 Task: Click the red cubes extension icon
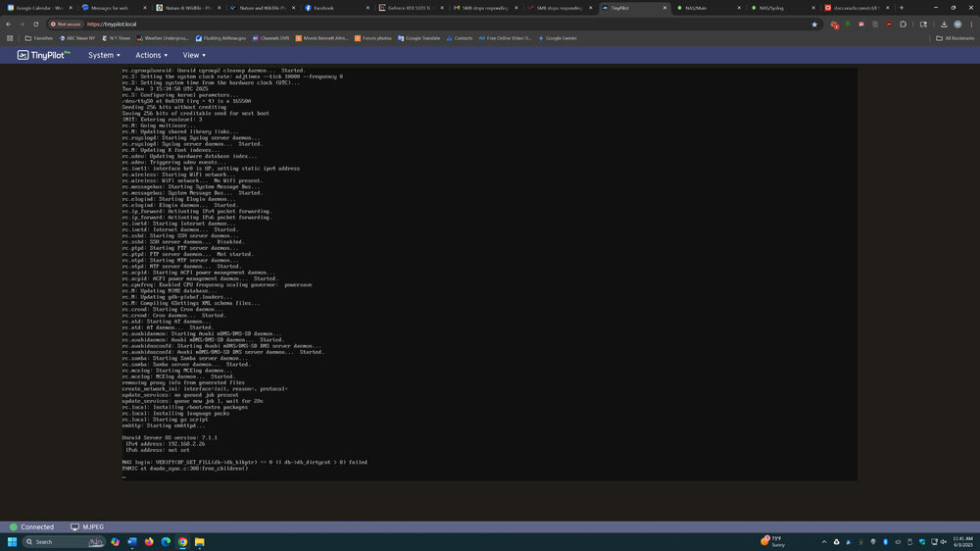tap(834, 25)
